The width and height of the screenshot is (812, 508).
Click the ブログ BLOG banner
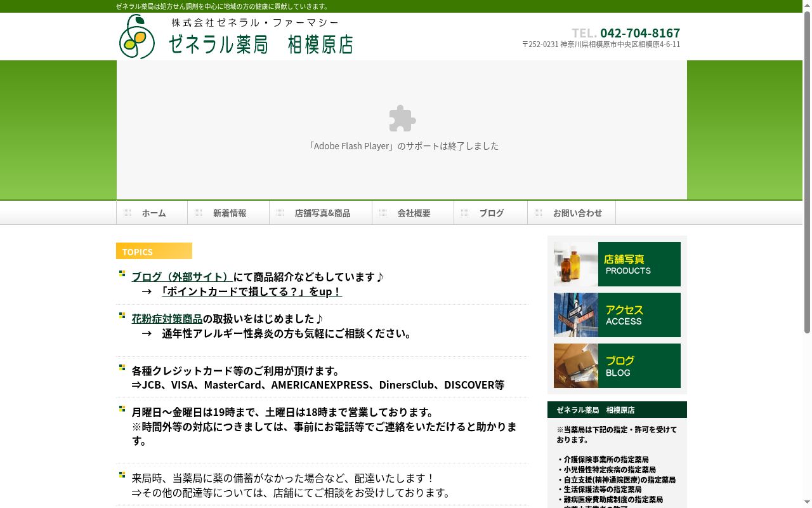[x=617, y=366]
